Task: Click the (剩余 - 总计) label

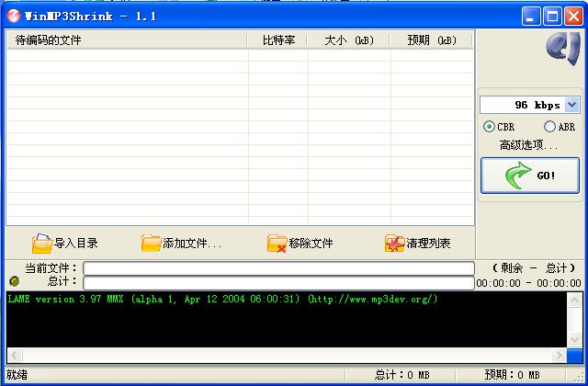Action: point(533,267)
